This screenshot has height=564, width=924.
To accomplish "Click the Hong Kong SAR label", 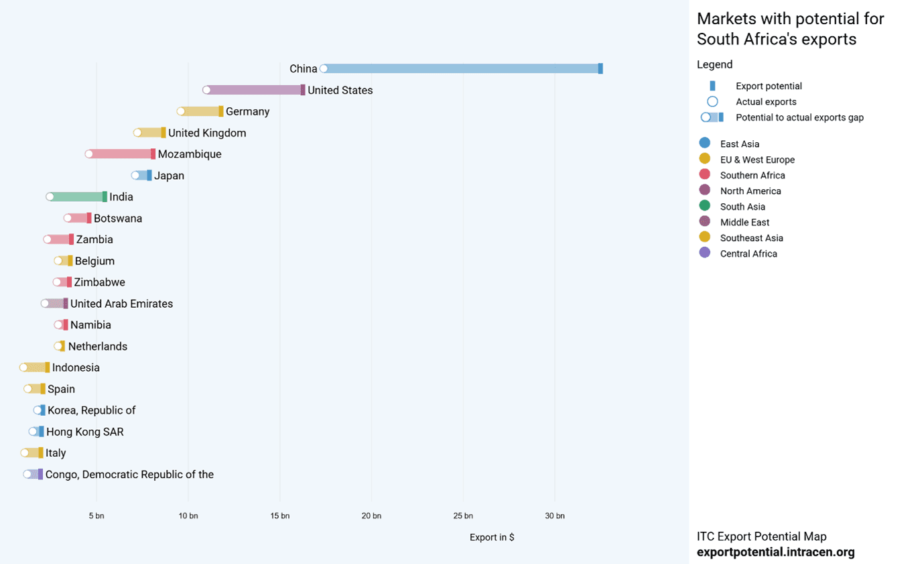I will tap(85, 432).
